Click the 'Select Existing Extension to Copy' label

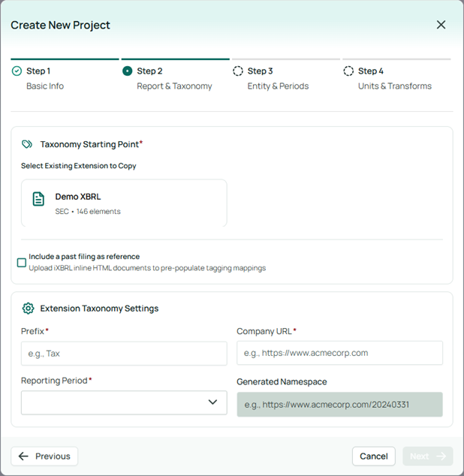(x=78, y=166)
